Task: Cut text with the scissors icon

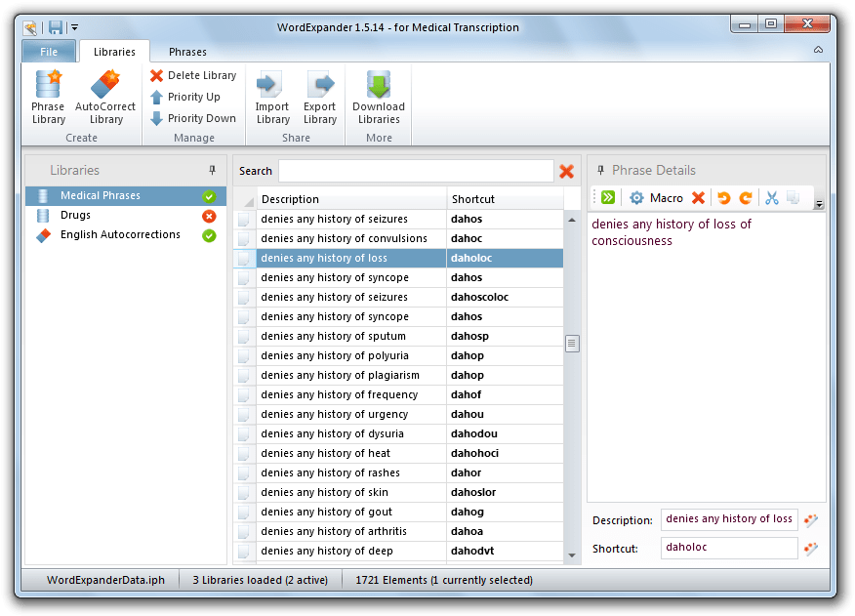Action: point(772,197)
